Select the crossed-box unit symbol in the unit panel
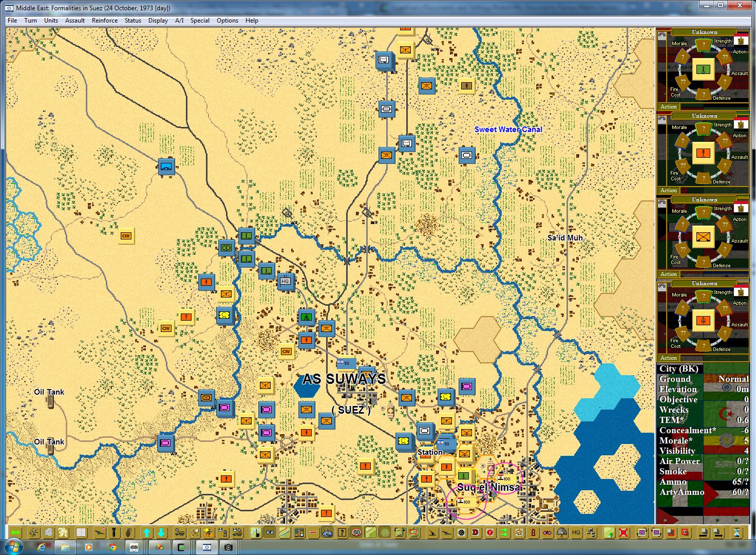The width and height of the screenshot is (756, 555). point(703,237)
